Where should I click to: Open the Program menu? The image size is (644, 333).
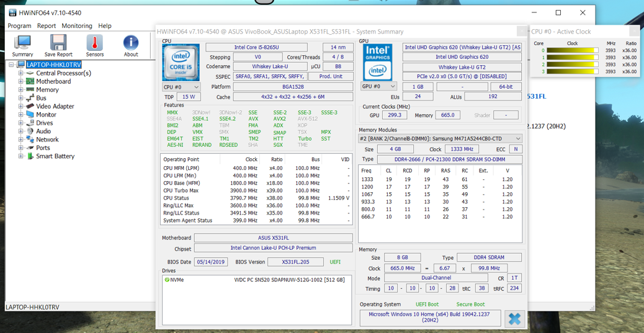pos(19,25)
